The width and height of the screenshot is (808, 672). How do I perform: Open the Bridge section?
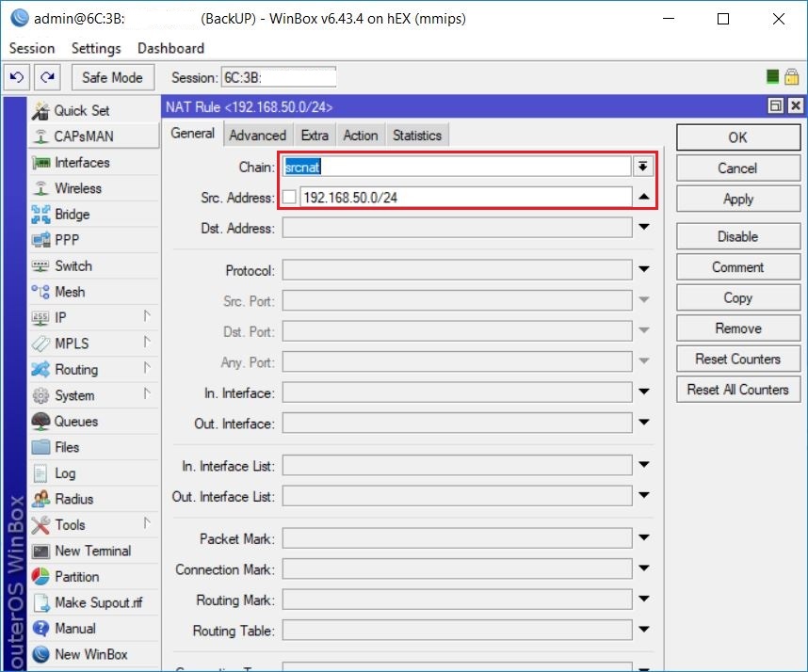94,214
